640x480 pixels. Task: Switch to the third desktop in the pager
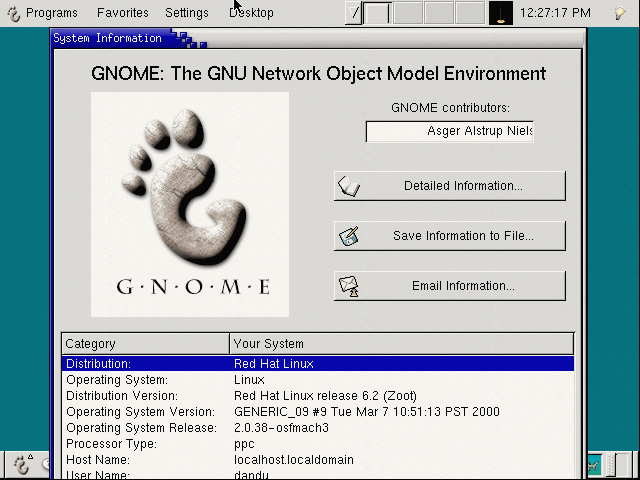pyautogui.click(x=439, y=13)
